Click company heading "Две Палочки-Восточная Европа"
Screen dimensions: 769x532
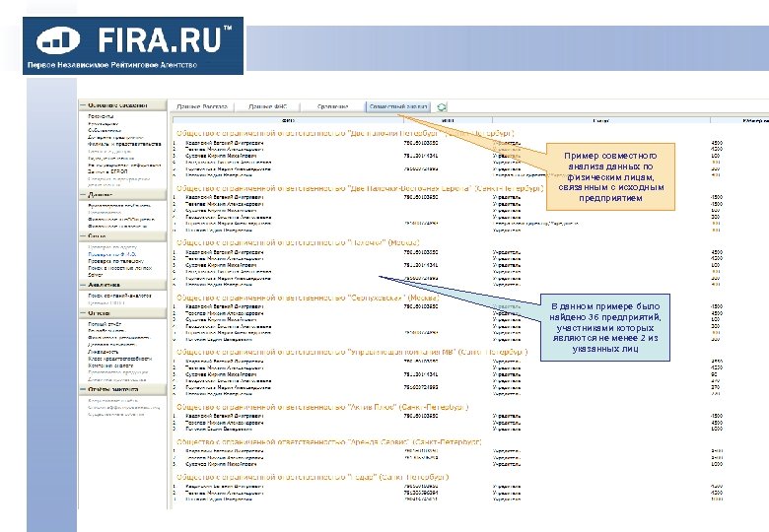(360, 188)
